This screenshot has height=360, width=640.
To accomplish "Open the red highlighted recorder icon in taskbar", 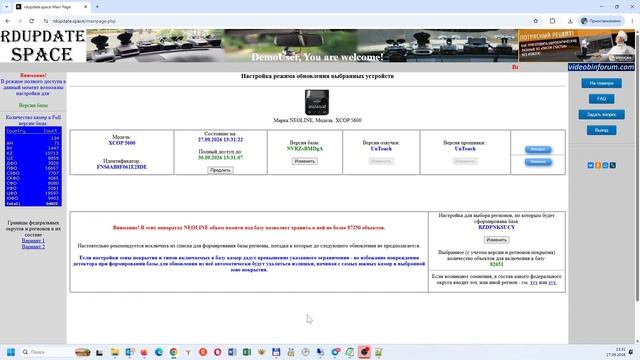I will point(364,352).
